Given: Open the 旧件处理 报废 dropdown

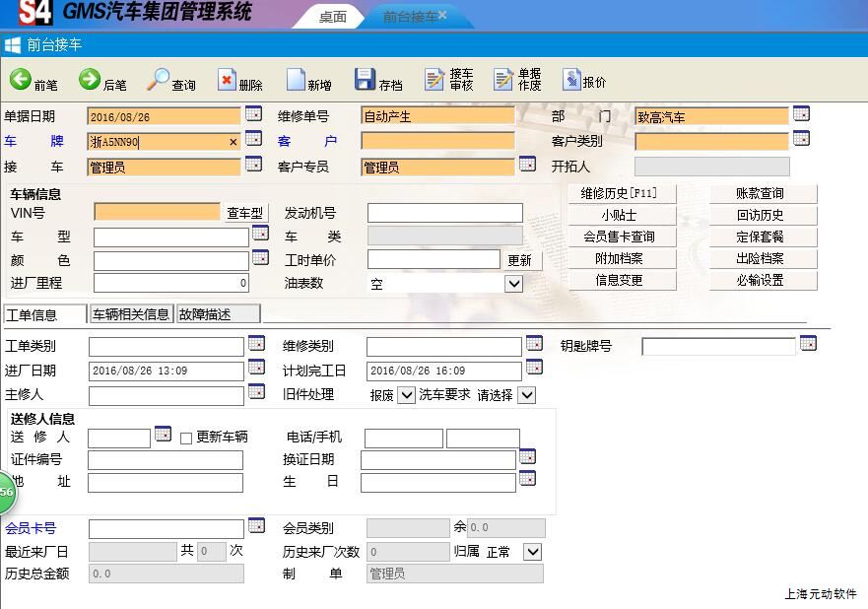Looking at the screenshot, I should click(x=406, y=395).
